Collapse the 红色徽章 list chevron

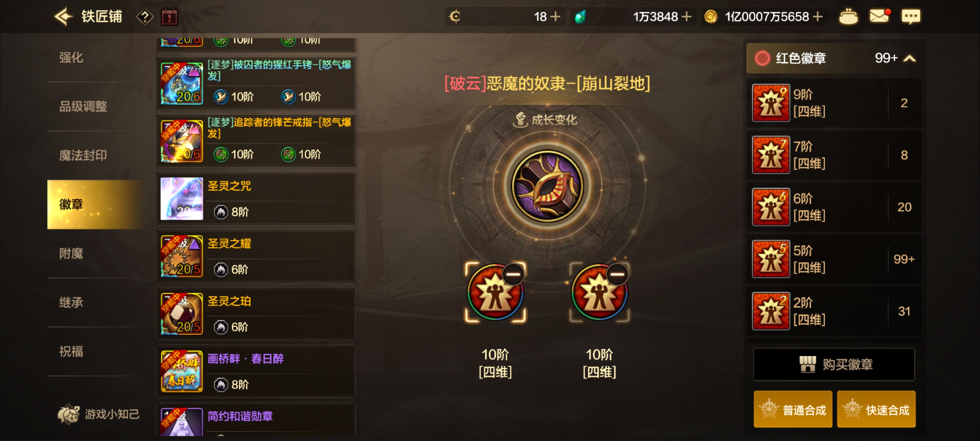tap(909, 58)
